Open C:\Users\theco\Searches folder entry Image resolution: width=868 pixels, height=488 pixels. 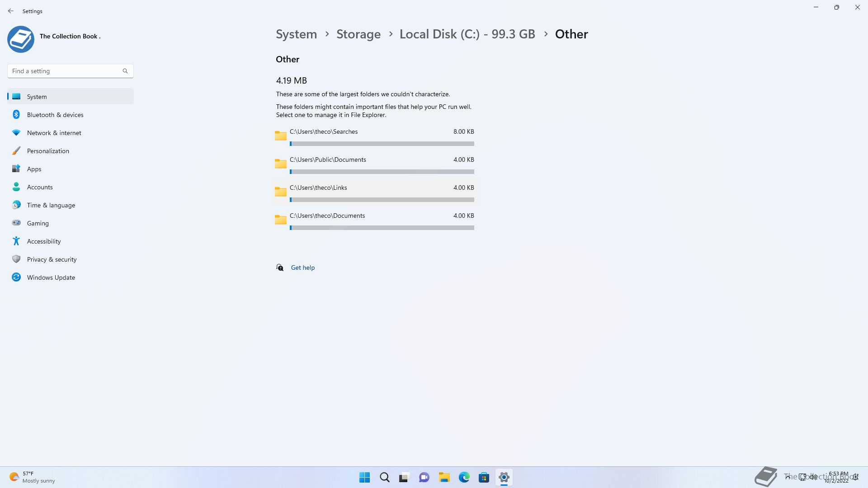[324, 132]
